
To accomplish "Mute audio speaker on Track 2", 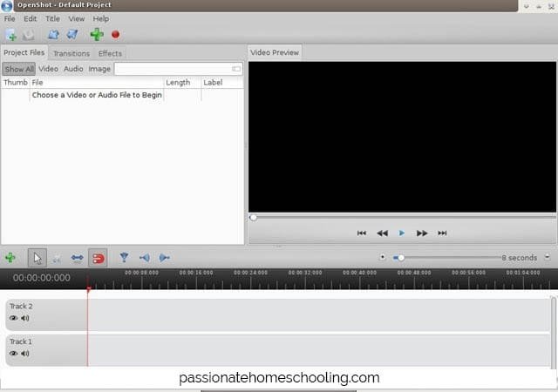I will (25, 318).
